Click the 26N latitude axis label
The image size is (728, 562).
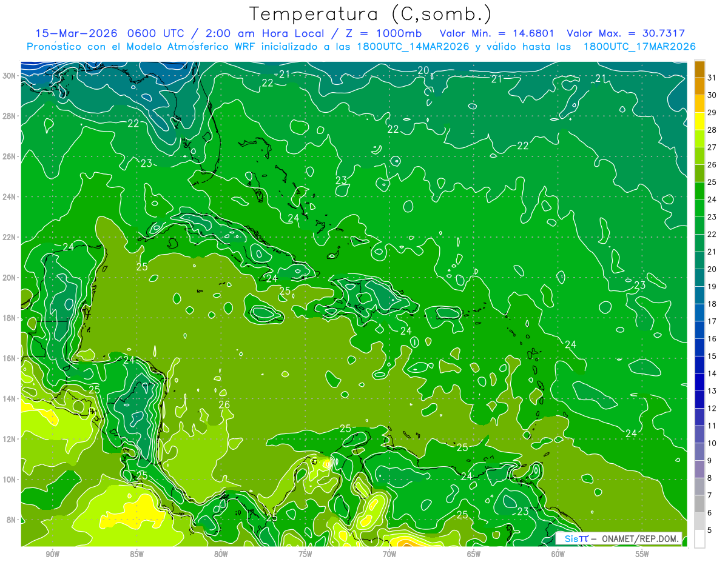pos(9,156)
